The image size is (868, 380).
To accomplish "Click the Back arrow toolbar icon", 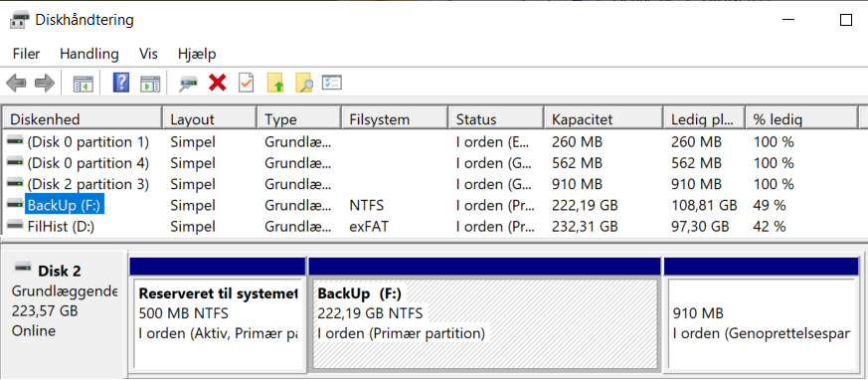I will pyautogui.click(x=16, y=84).
